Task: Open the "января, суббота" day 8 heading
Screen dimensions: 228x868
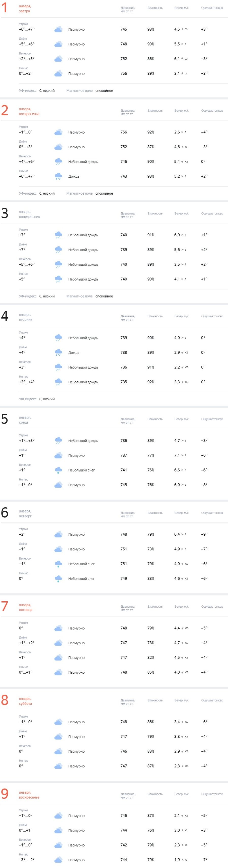Action: (x=25, y=701)
